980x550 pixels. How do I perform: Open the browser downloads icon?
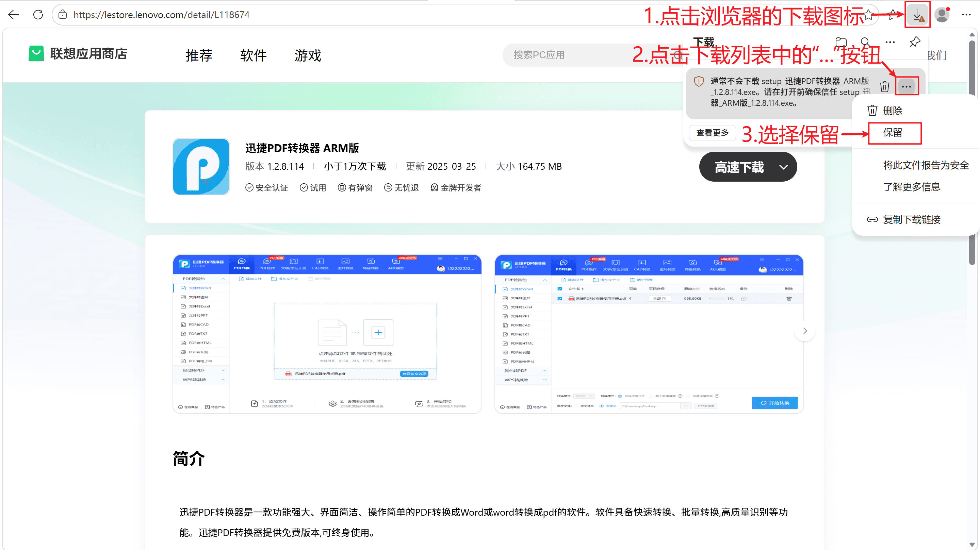coord(917,15)
